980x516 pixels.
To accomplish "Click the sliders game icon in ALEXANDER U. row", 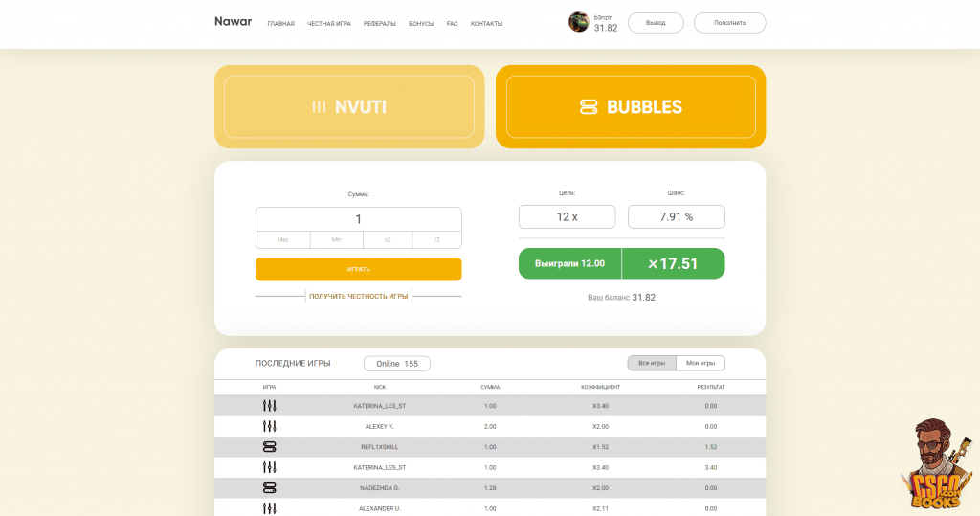I will click(269, 508).
